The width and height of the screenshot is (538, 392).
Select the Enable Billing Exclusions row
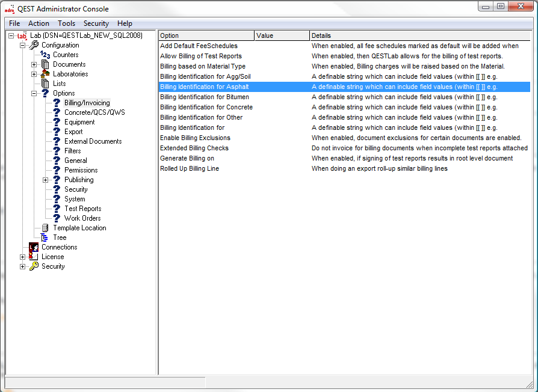point(195,138)
